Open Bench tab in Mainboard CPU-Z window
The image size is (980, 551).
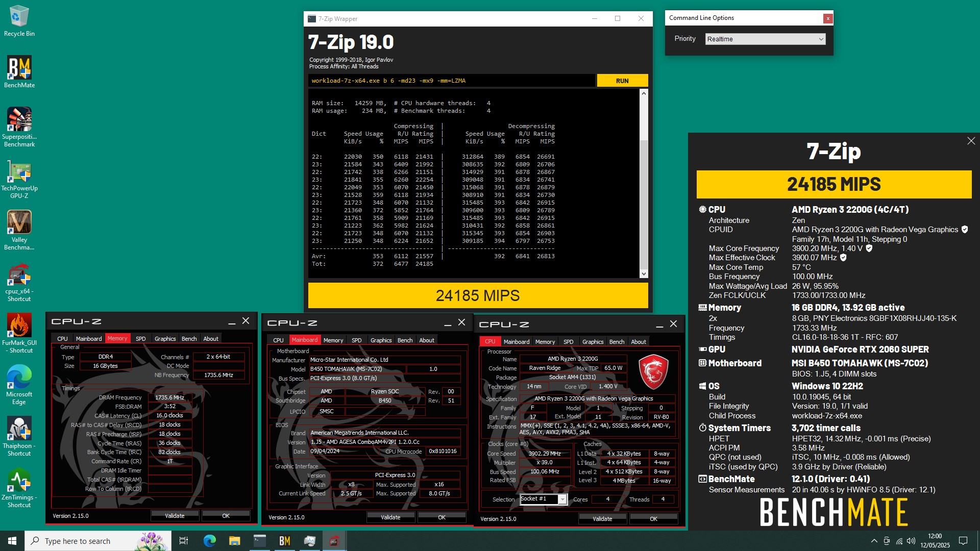pos(405,340)
